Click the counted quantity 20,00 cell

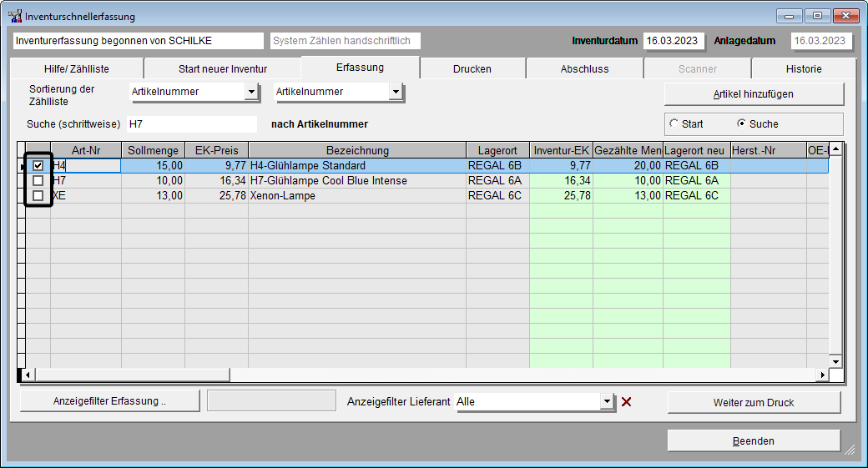[x=628, y=165]
